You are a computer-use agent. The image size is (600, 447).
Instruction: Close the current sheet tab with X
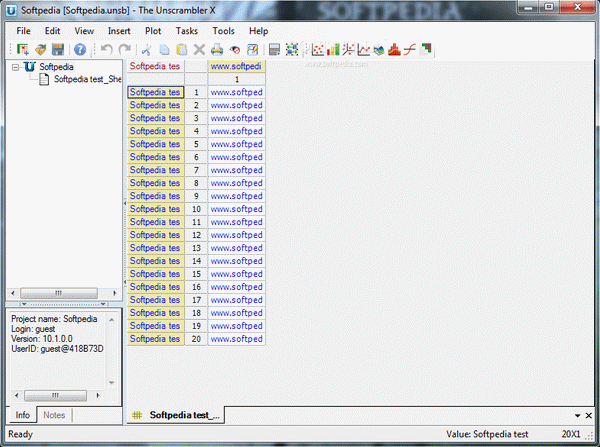[x=589, y=416]
